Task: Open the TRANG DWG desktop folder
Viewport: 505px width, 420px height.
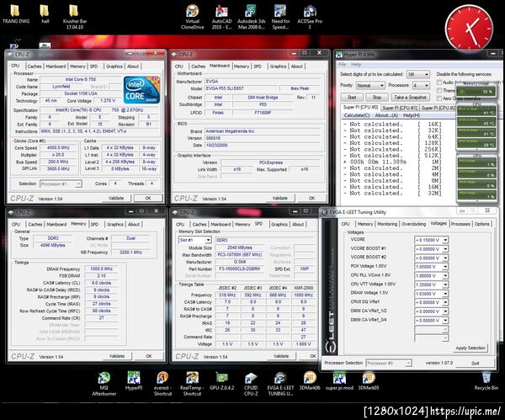Action: point(16,14)
